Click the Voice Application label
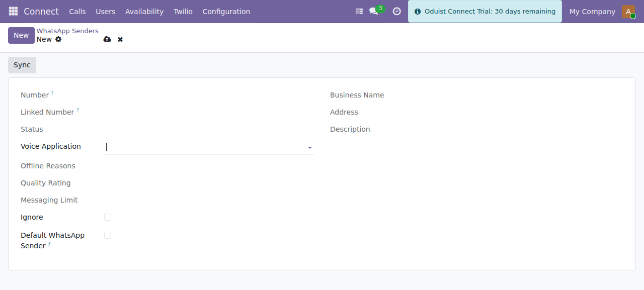 click(51, 146)
